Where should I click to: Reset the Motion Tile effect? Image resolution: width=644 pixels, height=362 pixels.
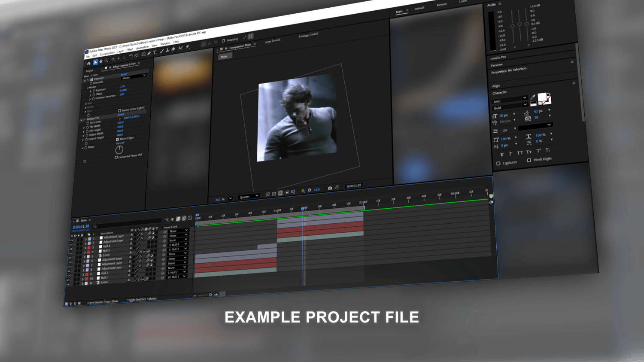(x=121, y=115)
